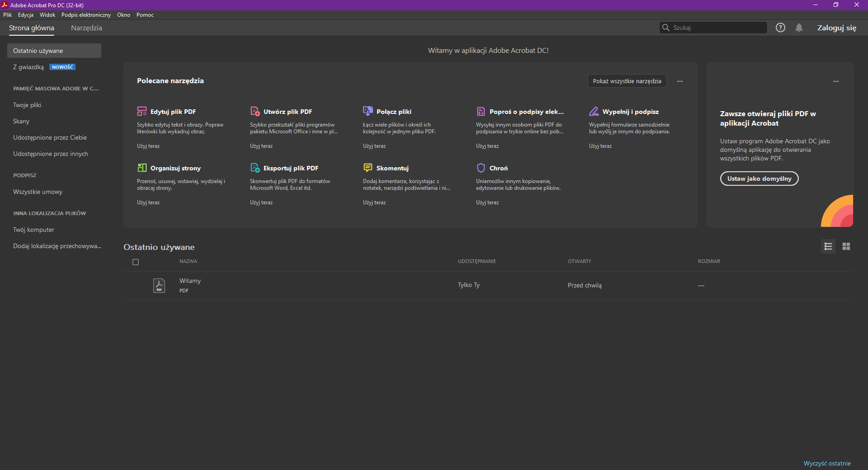Open the notifications bell icon
This screenshot has width=868, height=470.
coord(799,28)
